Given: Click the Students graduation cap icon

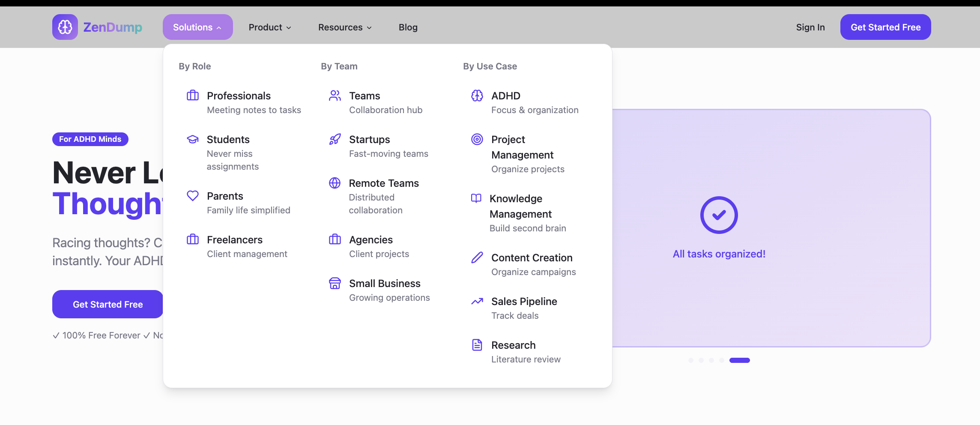Looking at the screenshot, I should tap(192, 139).
